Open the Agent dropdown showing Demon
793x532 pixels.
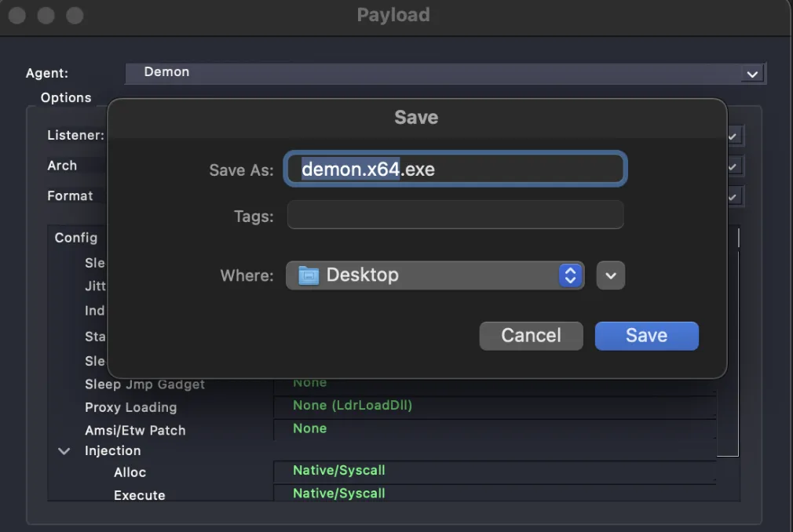click(x=444, y=73)
